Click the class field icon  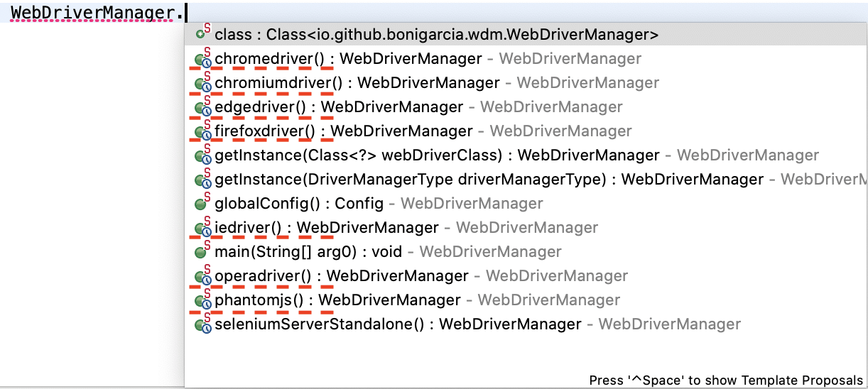pos(202,33)
